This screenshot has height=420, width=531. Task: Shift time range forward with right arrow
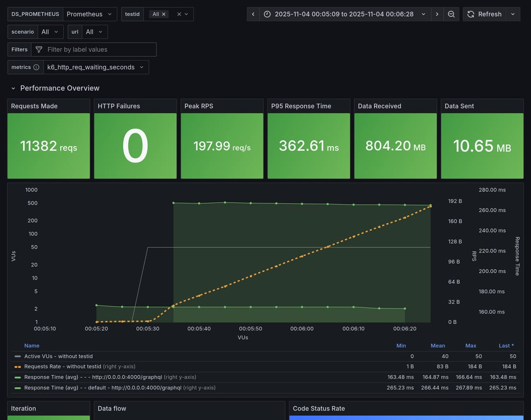(x=437, y=14)
